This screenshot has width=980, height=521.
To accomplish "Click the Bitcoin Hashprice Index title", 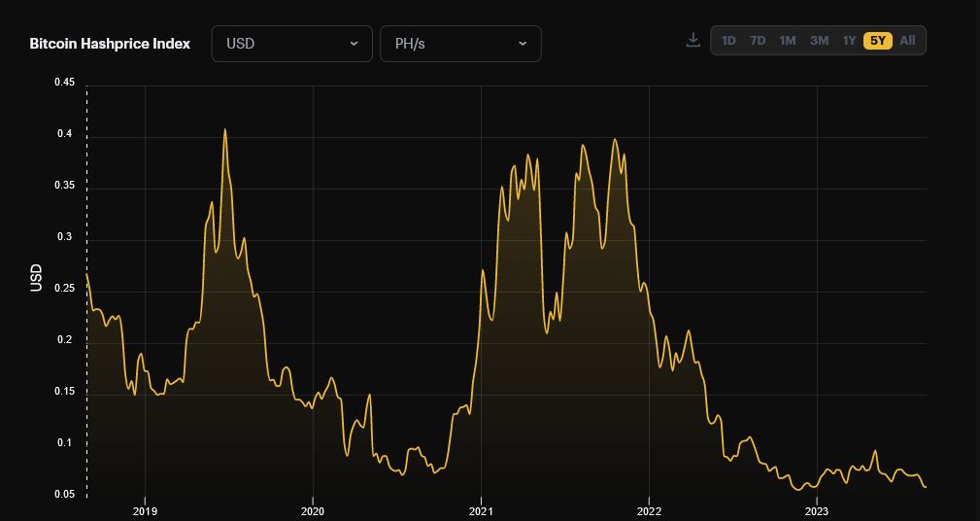I will point(110,44).
